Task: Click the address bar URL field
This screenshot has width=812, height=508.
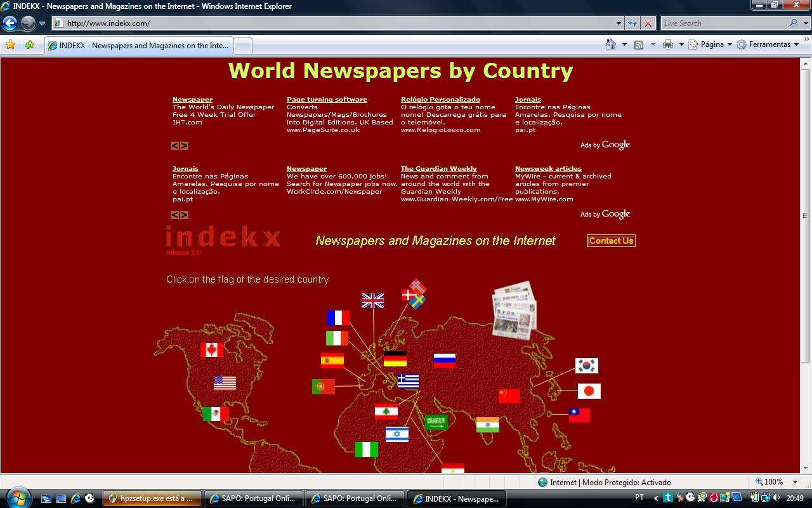Action: pyautogui.click(x=336, y=23)
